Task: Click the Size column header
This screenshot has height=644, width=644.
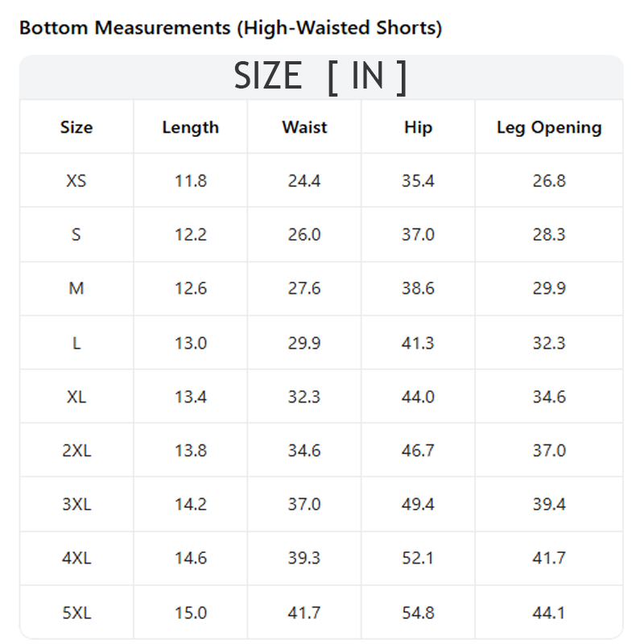Action: point(76,127)
